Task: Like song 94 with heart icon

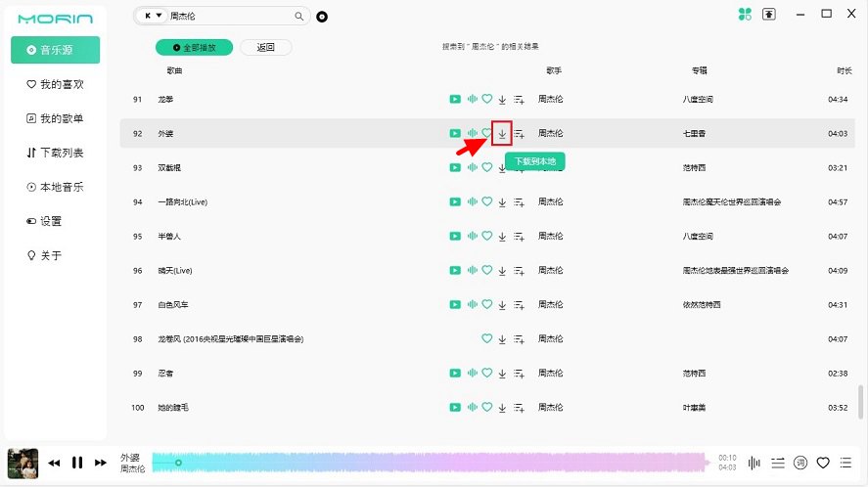Action: click(x=486, y=201)
